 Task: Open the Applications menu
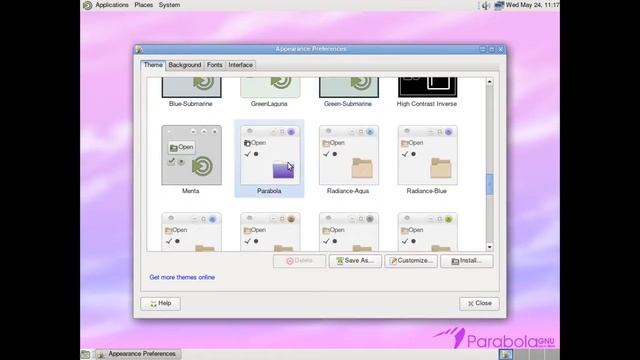coord(112,5)
